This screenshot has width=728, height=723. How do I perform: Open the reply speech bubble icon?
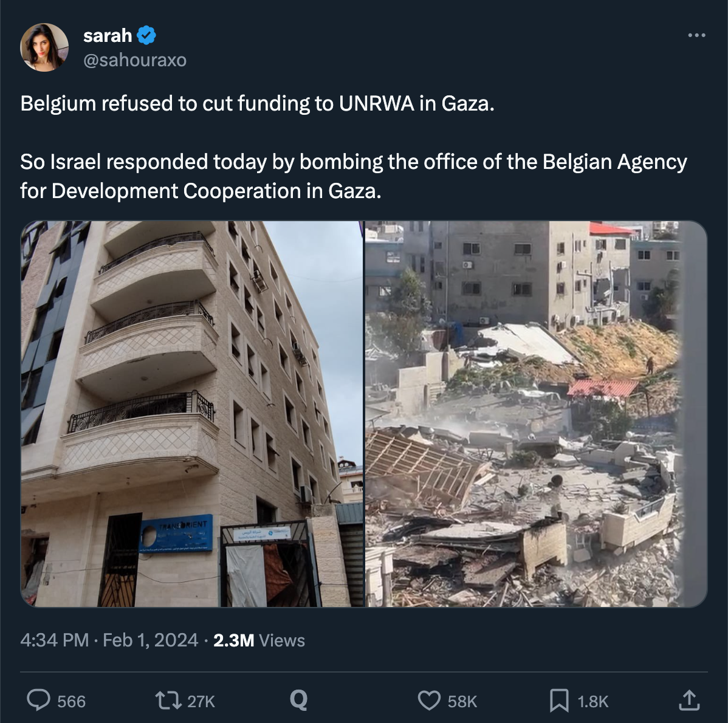(38, 701)
